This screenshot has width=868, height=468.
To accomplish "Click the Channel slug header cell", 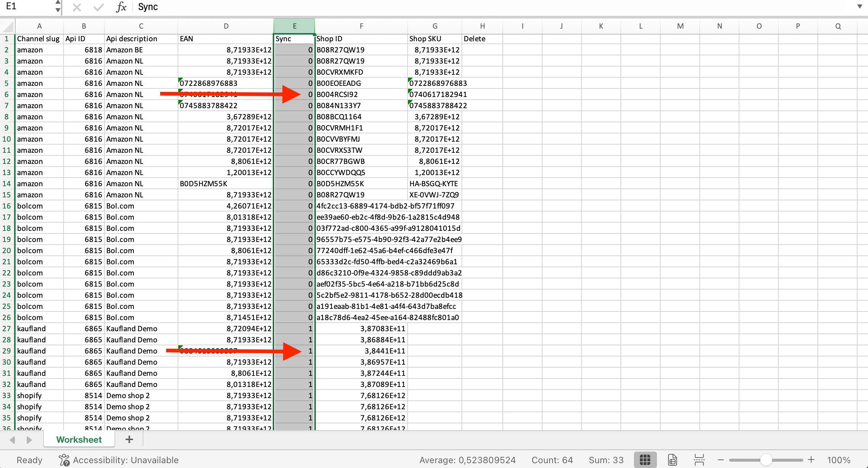I will click(x=39, y=39).
